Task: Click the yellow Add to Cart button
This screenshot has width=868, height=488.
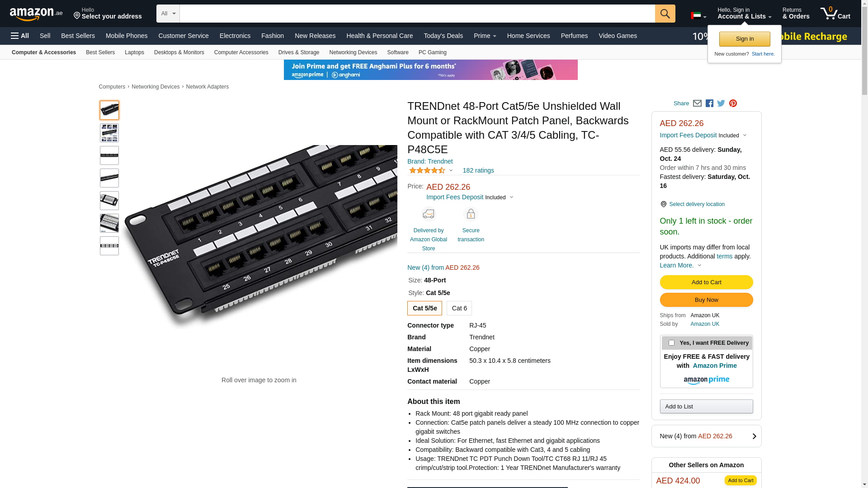Action: (x=706, y=282)
